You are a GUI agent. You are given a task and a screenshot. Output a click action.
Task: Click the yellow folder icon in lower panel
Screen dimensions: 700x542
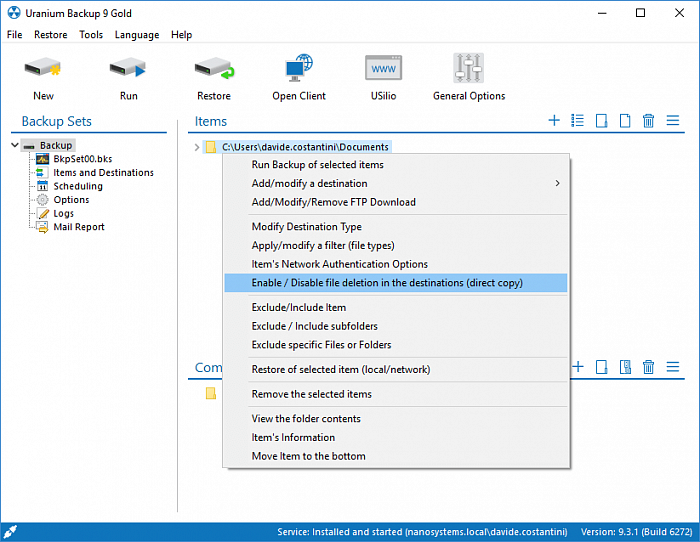211,393
